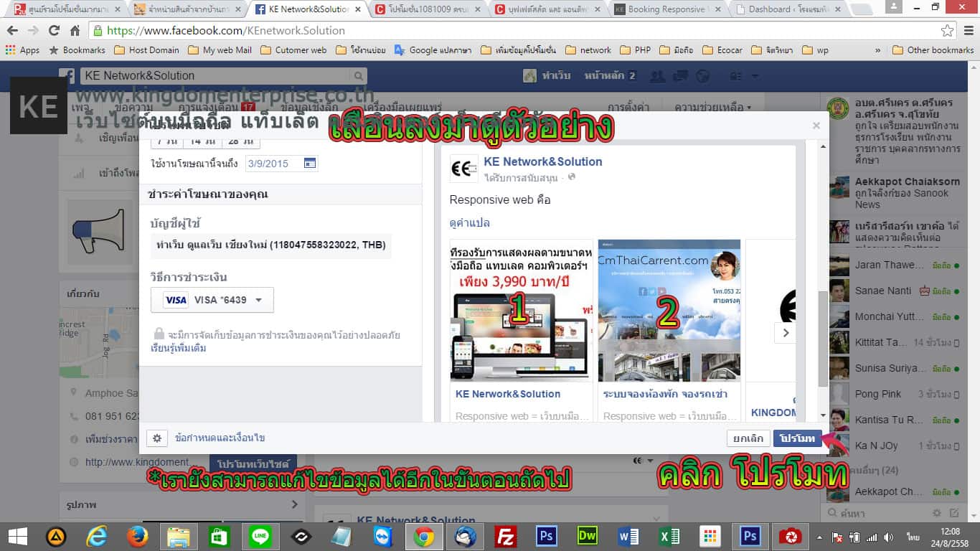Image resolution: width=980 pixels, height=551 pixels.
Task: Close the promote dialog with X
Action: point(816,126)
